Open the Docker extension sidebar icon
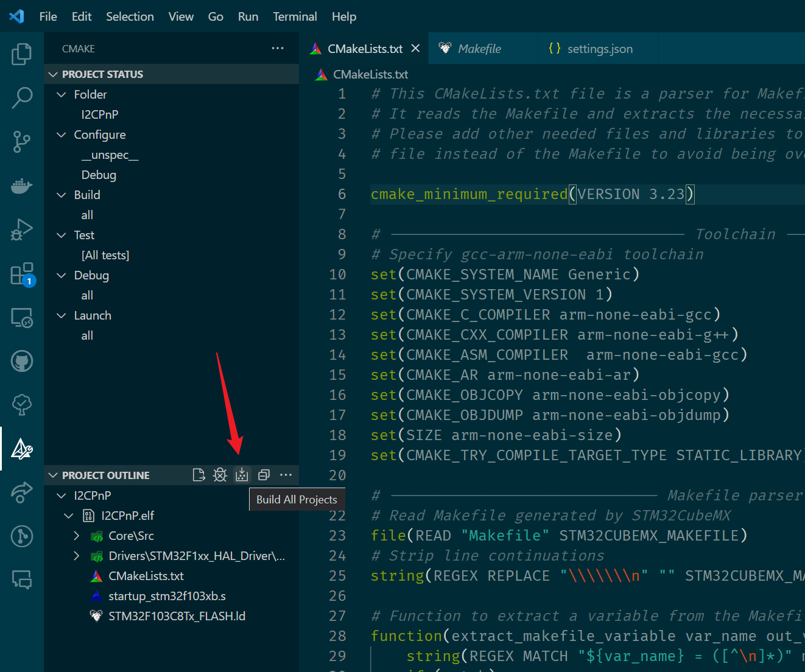The image size is (805, 672). point(22,186)
